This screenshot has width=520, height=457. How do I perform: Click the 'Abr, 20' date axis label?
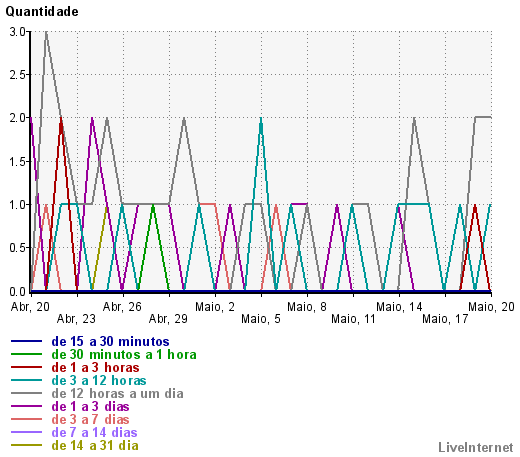point(30,307)
